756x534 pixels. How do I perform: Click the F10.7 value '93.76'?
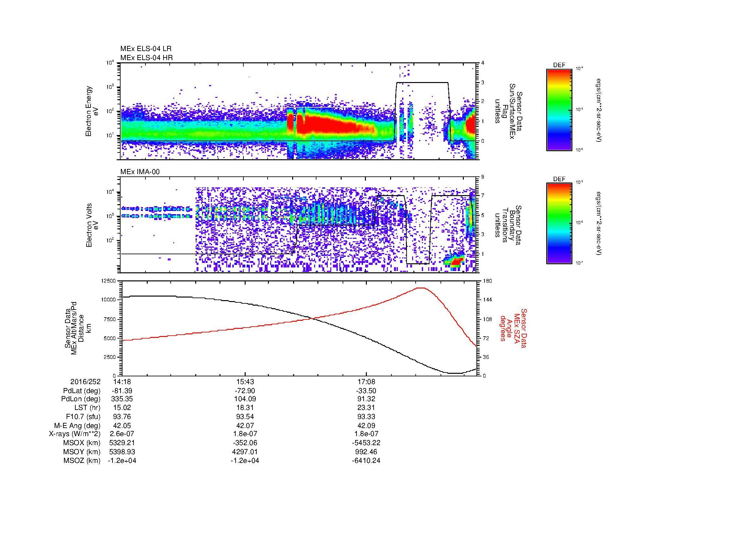coord(122,416)
